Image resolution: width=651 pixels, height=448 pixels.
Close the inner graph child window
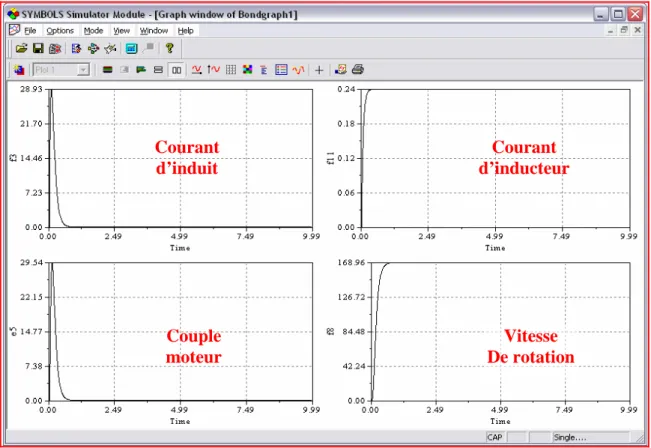(638, 30)
